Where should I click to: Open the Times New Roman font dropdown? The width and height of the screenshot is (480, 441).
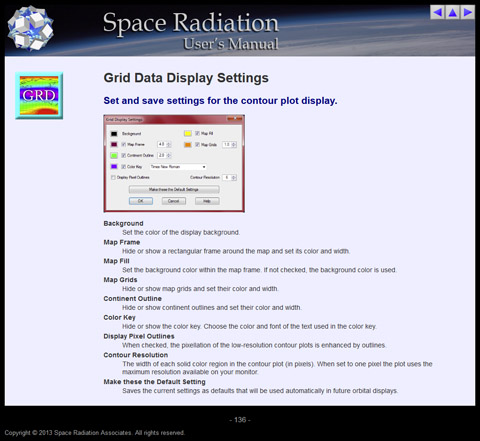pos(178,167)
